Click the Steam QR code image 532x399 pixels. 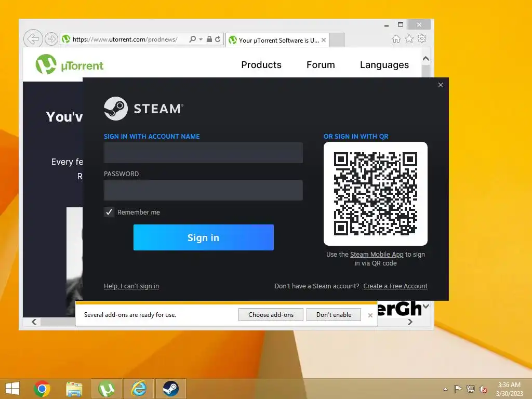376,194
